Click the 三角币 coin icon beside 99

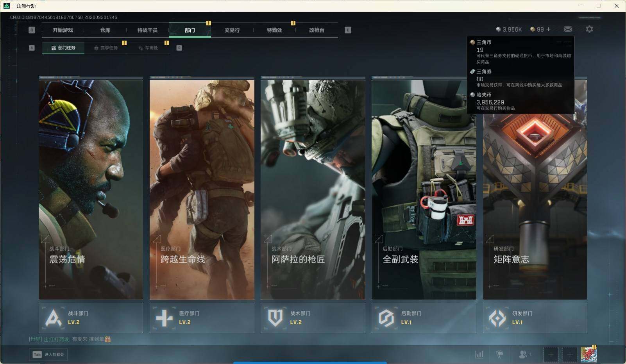click(533, 29)
